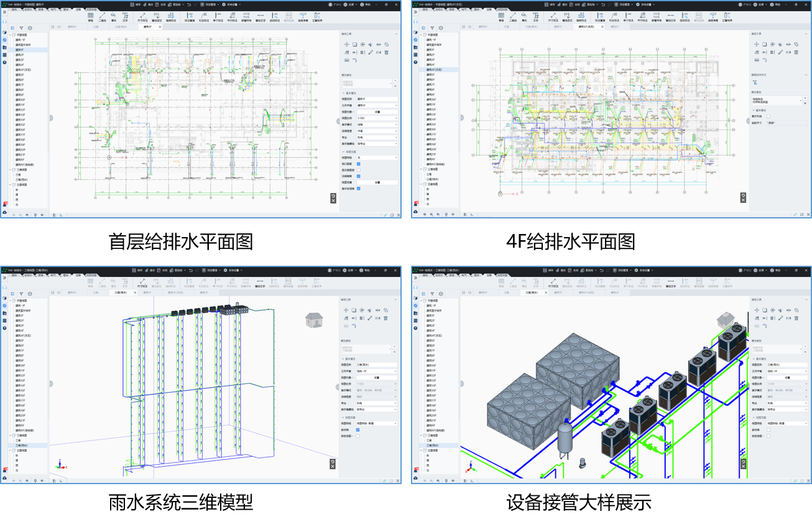
Task: Switch to the 三维 tab in the 建筑1F window
Action: click(x=96, y=27)
